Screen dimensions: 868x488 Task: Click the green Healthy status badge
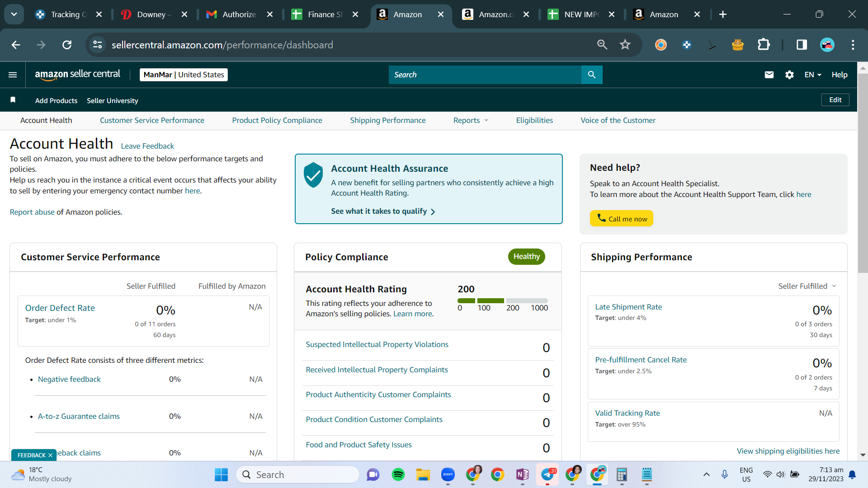coord(527,257)
